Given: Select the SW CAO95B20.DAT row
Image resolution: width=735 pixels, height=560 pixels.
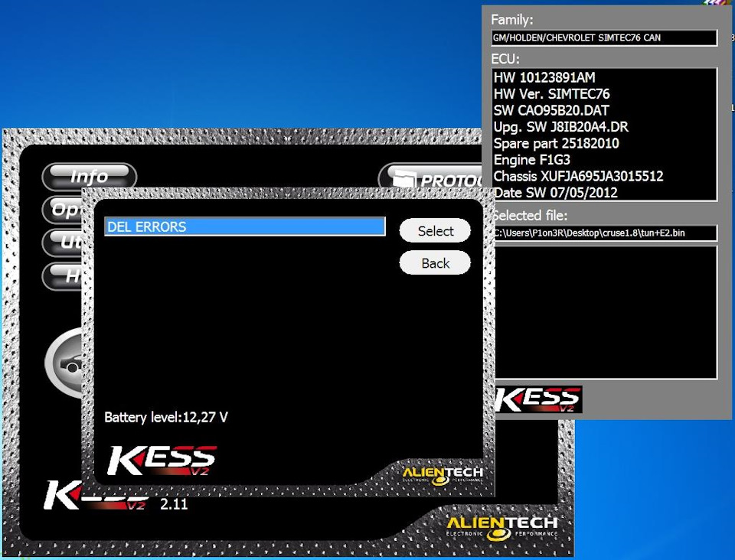Looking at the screenshot, I should point(604,110).
